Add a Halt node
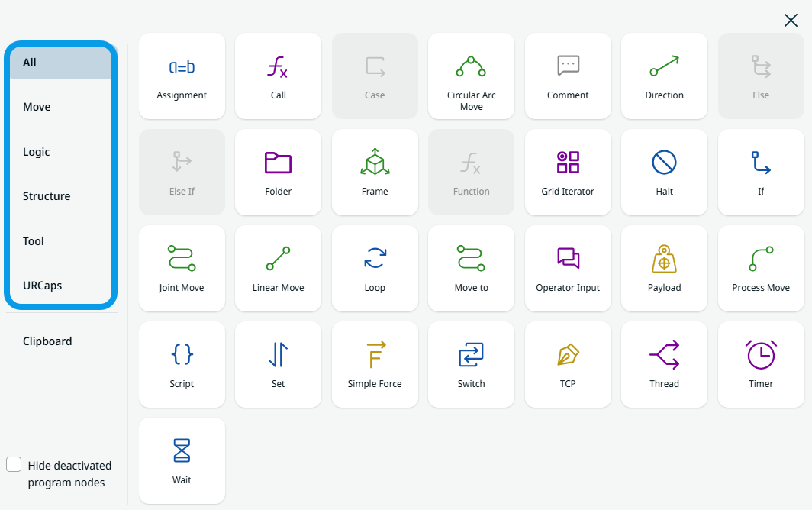 point(664,173)
